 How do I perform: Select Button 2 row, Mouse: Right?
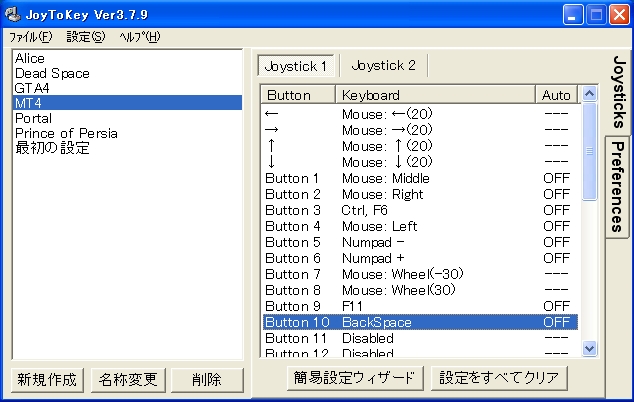[420, 194]
